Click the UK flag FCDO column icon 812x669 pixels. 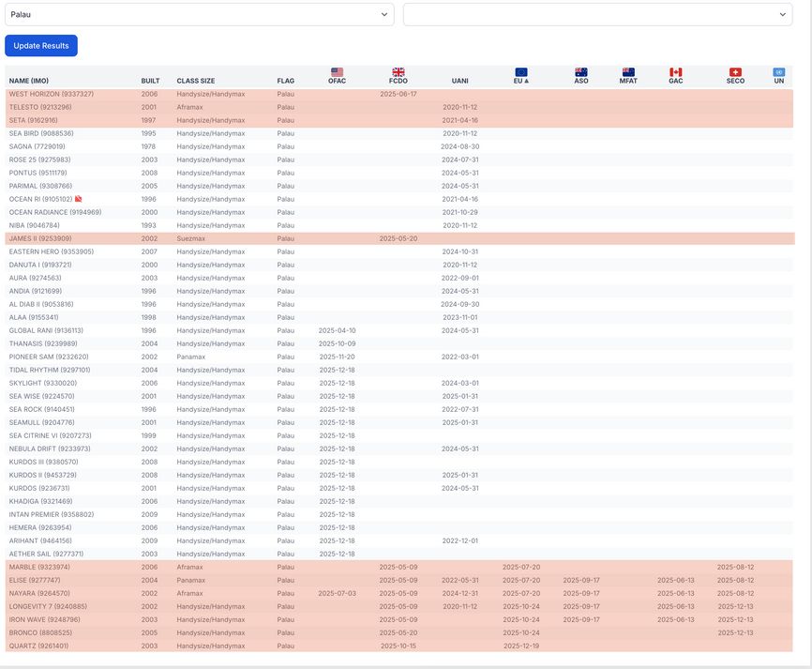tap(398, 72)
